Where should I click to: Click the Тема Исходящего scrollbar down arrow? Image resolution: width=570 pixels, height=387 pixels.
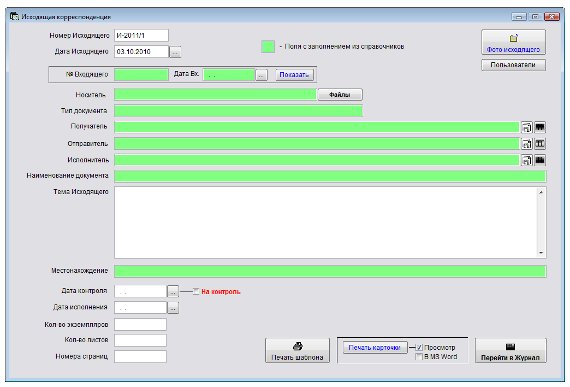[541, 253]
